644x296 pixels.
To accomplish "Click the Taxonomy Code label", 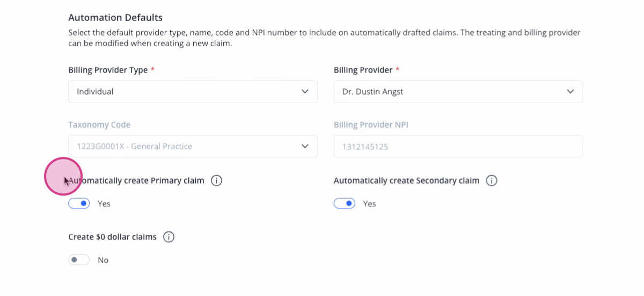I will pyautogui.click(x=99, y=125).
